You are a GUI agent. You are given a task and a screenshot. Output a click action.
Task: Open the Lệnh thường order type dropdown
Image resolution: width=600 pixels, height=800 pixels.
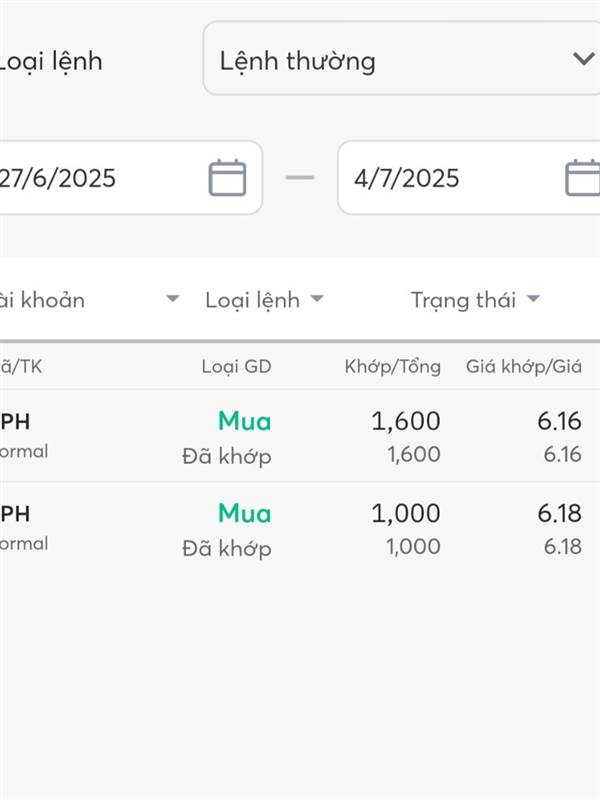coord(400,60)
